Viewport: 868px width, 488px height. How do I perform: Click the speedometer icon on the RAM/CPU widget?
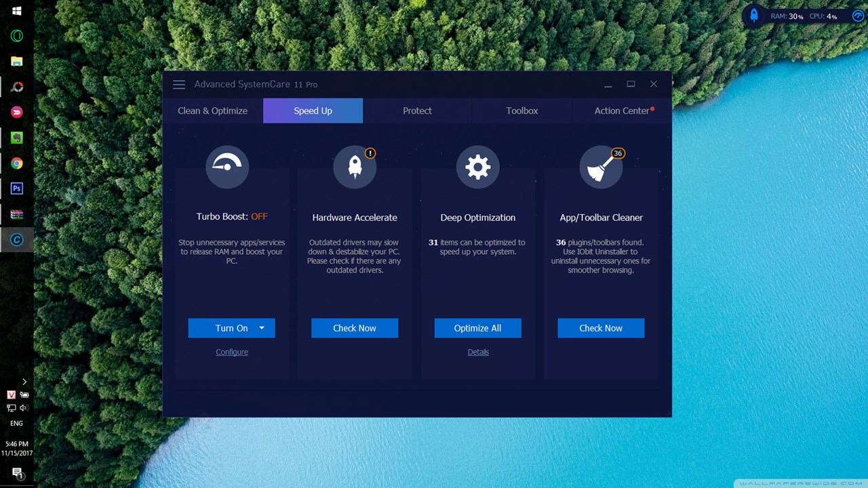tap(858, 16)
